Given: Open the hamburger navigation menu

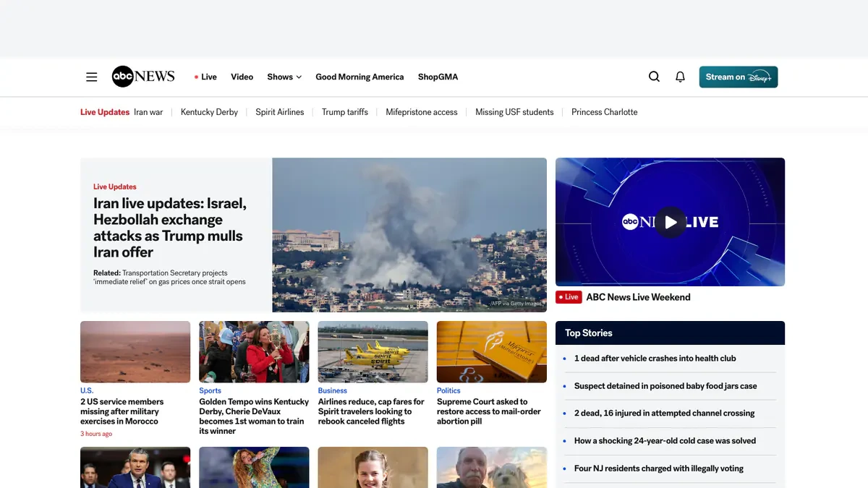Looking at the screenshot, I should pyautogui.click(x=91, y=77).
